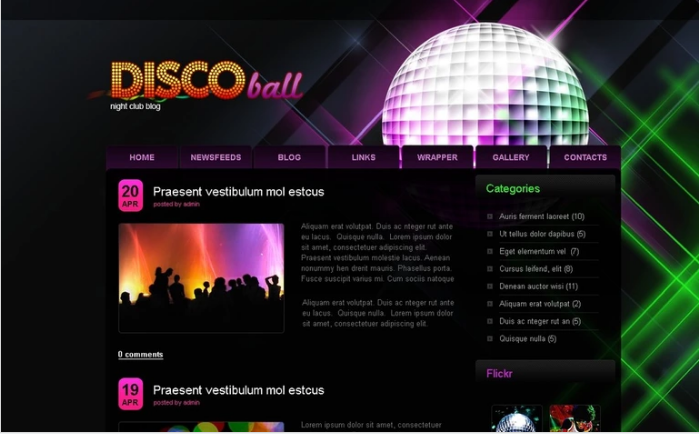Switch to the GALLERY tab
The image size is (699, 434).
511,157
